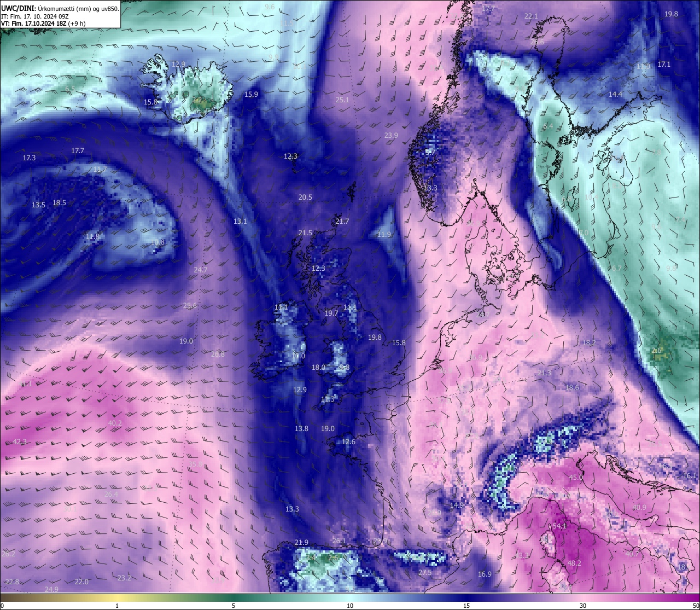The width and height of the screenshot is (700, 610).
Task: Click the 1 tick on the colour scale
Action: 117,606
